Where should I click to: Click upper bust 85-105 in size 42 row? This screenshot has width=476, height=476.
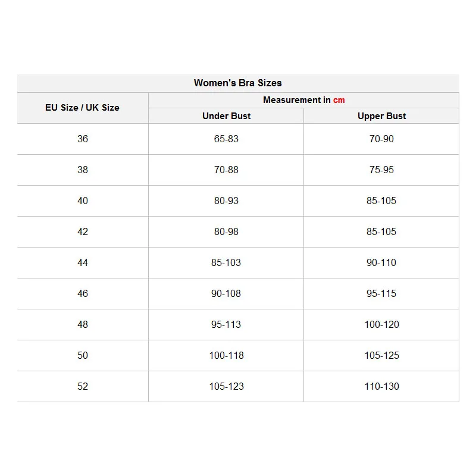[381, 231]
